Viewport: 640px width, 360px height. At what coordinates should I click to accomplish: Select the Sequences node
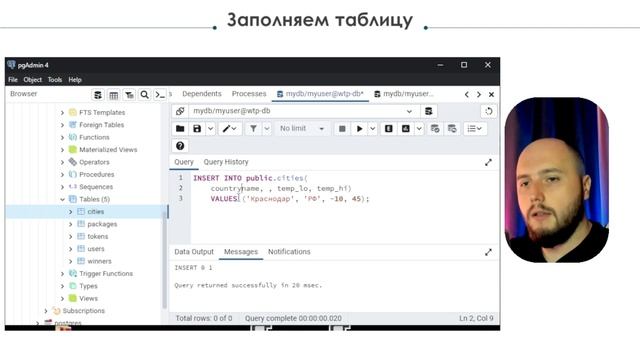pyautogui.click(x=96, y=187)
